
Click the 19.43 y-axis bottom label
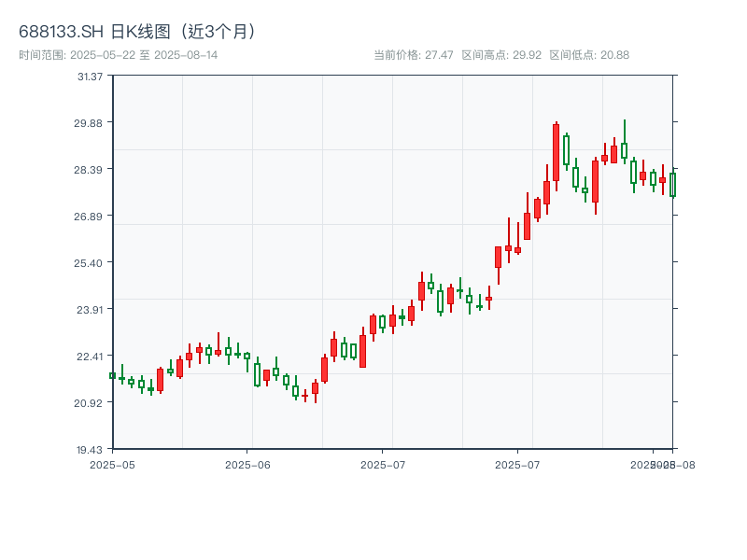click(x=91, y=449)
